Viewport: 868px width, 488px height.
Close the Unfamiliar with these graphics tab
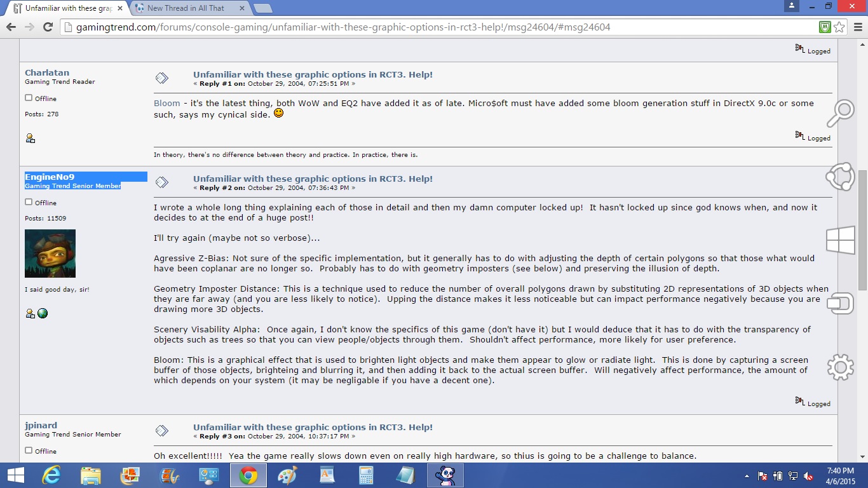pyautogui.click(x=119, y=8)
